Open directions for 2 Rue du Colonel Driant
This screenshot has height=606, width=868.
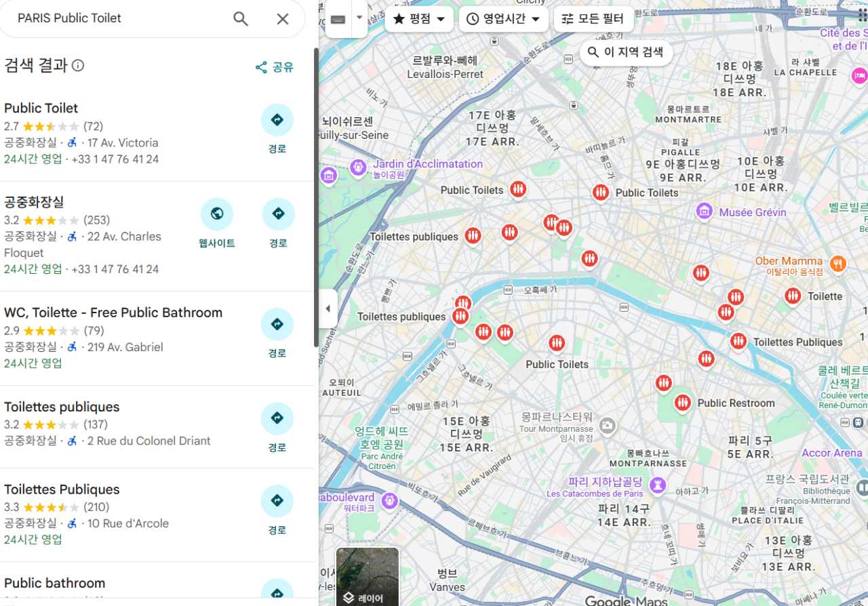pos(277,418)
